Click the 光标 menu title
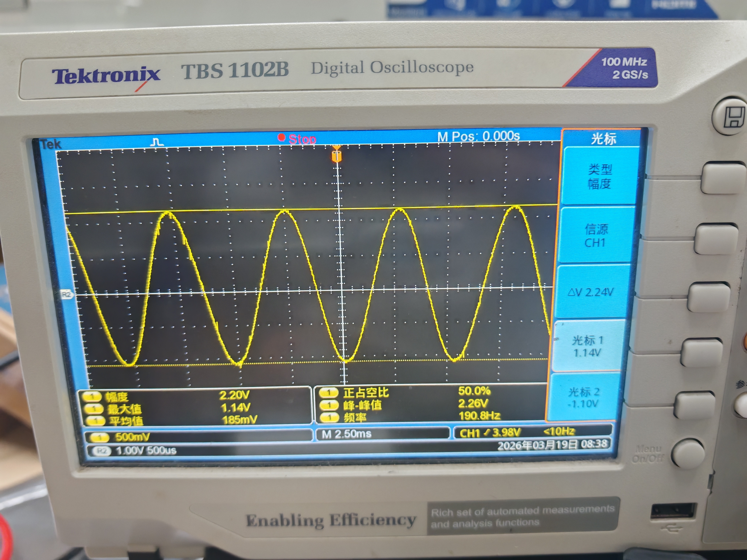 point(603,139)
